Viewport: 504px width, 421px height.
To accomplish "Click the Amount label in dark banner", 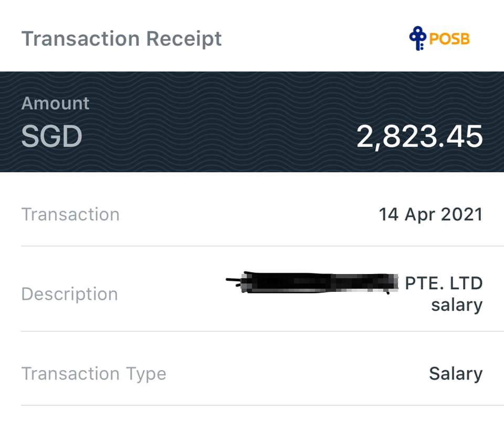I will tap(55, 103).
